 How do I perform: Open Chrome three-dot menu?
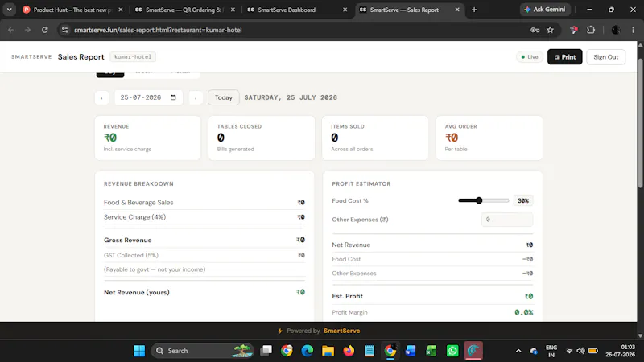pyautogui.click(x=633, y=30)
